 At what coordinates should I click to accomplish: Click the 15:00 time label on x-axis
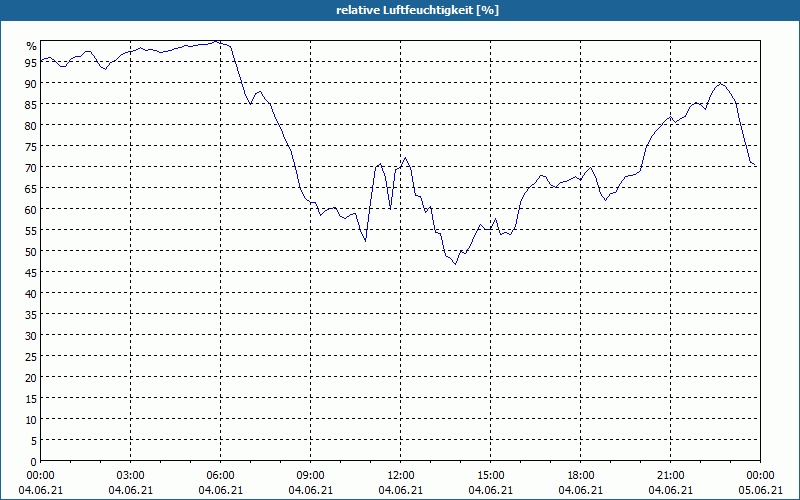pos(490,476)
